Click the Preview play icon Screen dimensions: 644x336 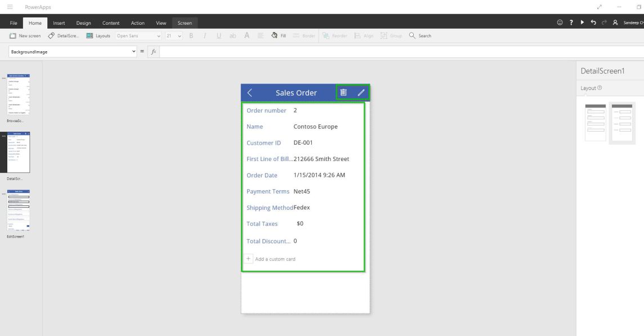tap(582, 23)
